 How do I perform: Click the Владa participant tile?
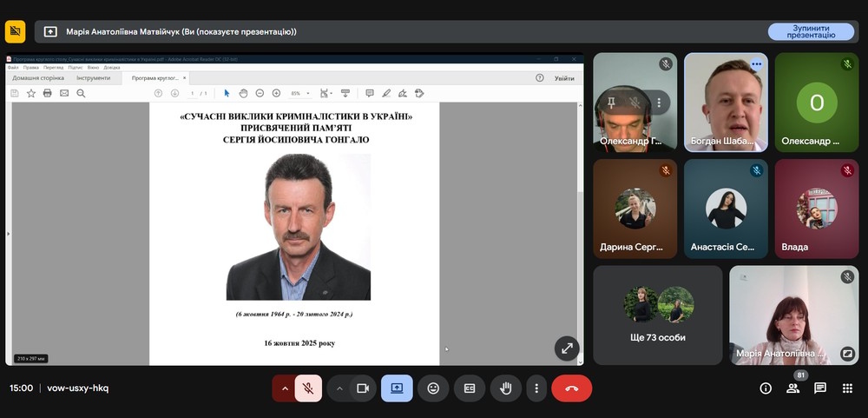tap(816, 209)
